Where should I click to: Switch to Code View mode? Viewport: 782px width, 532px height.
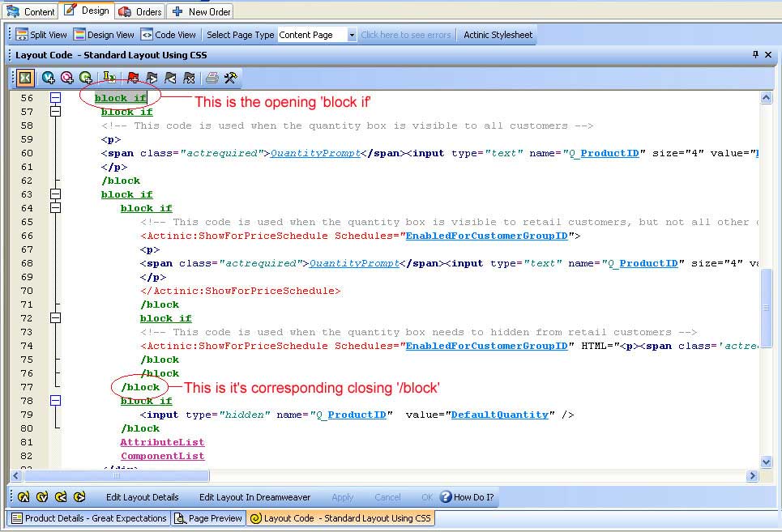[169, 35]
